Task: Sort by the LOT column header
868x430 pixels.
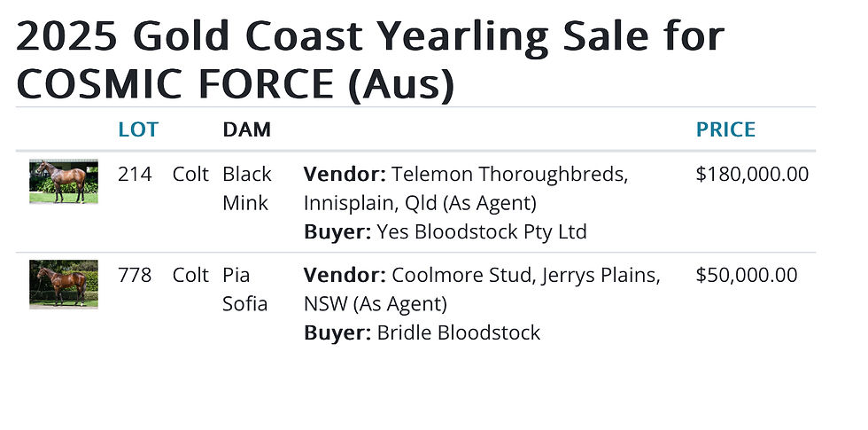Action: (x=137, y=129)
